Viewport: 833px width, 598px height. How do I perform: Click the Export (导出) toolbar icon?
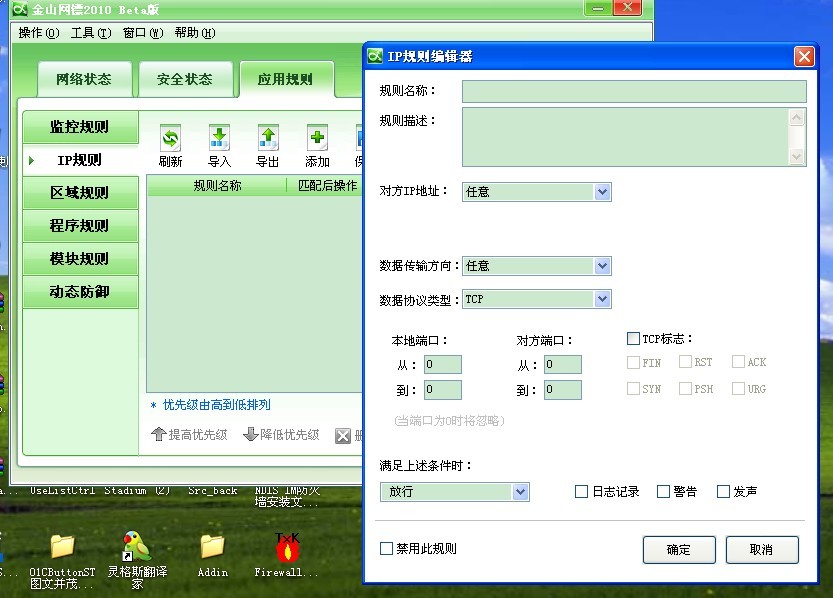click(268, 139)
